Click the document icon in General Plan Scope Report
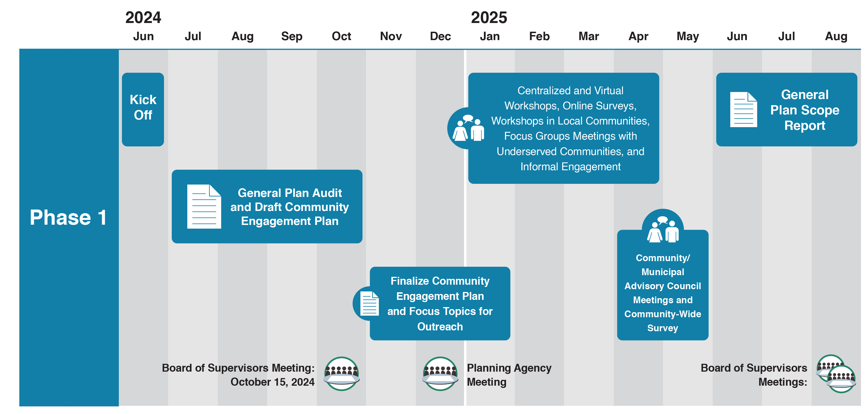The image size is (868, 414). [743, 110]
